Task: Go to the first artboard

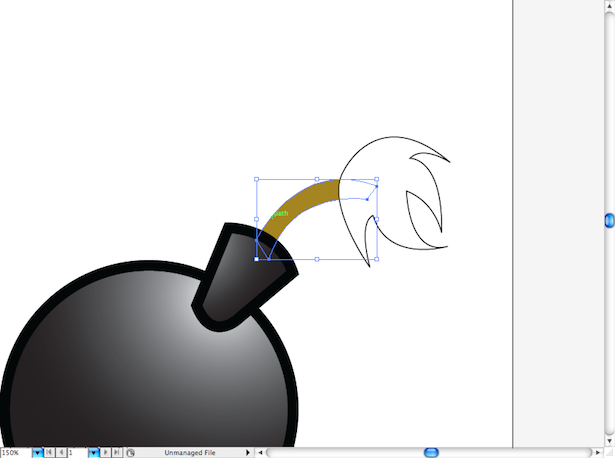Action: point(49,453)
